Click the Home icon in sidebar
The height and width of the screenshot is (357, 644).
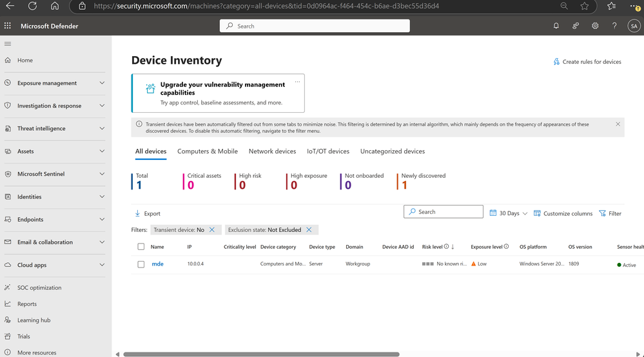click(8, 60)
